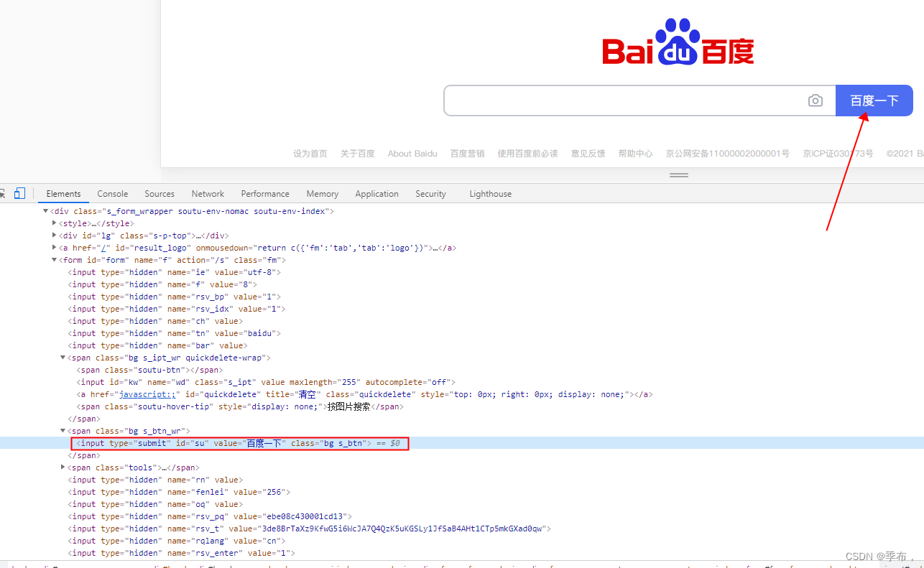Click the 百度一下 search button
The image size is (924, 568).
click(874, 101)
